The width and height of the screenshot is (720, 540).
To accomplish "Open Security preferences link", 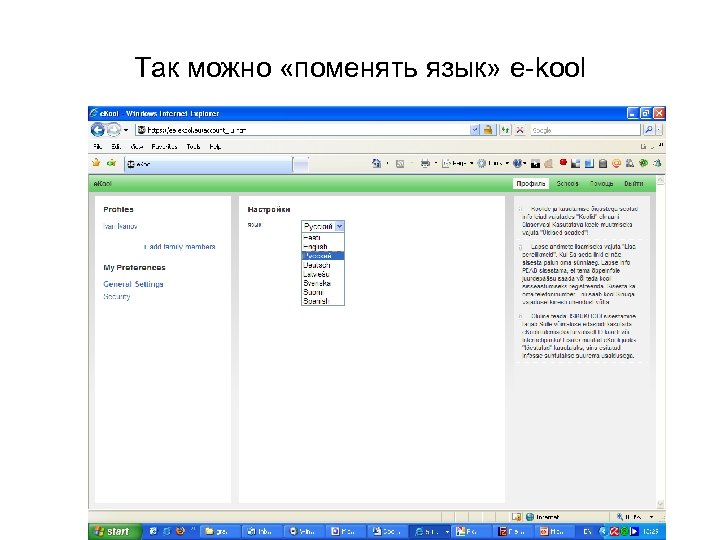I will 117,297.
